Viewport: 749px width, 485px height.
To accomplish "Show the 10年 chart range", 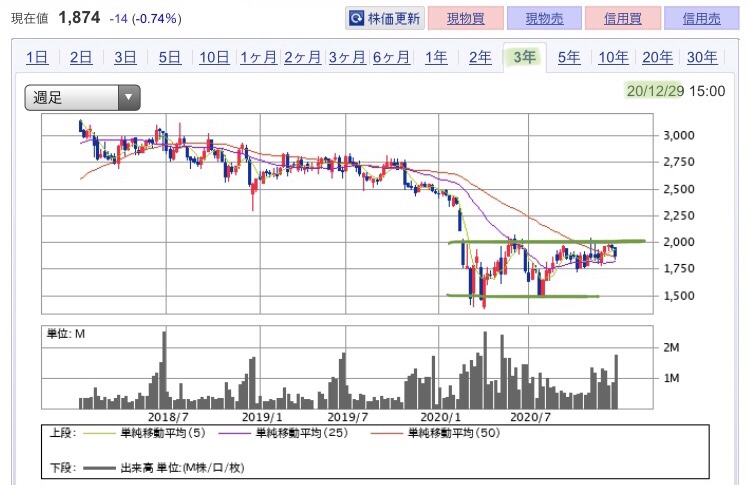I will point(613,57).
